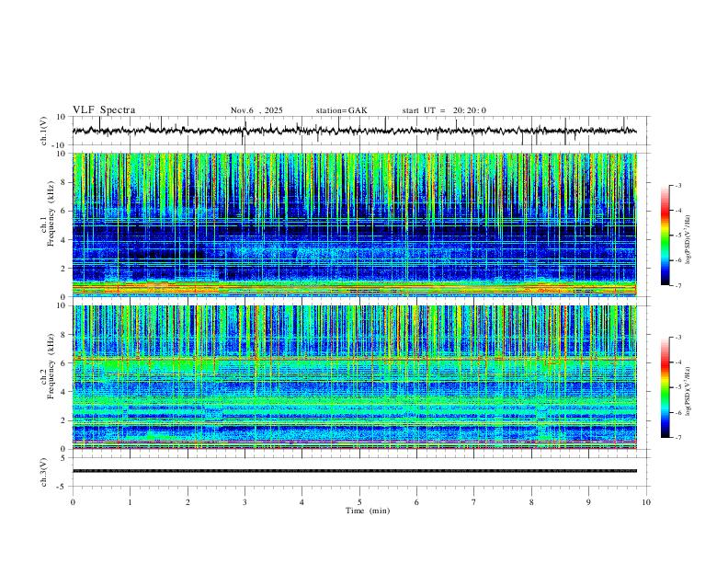This screenshot has height=563, width=728.
Task: Click the '-3' value on upper colorbar
Action: coord(677,185)
